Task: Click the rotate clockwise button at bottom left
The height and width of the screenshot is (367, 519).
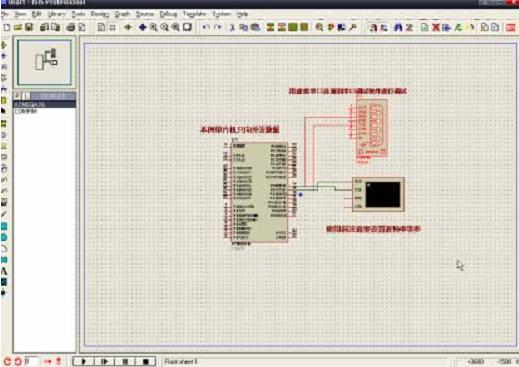Action: [x=7, y=361]
